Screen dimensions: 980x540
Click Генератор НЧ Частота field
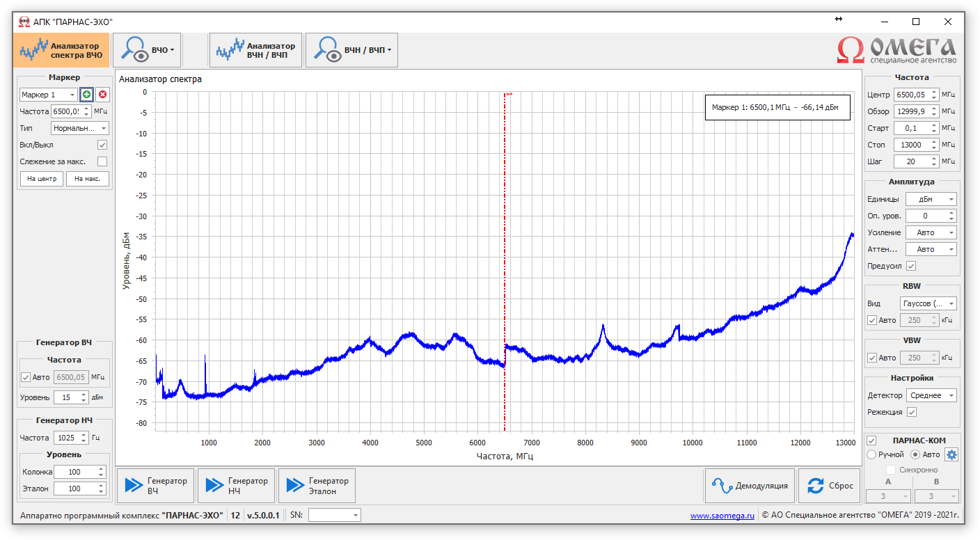72,438
